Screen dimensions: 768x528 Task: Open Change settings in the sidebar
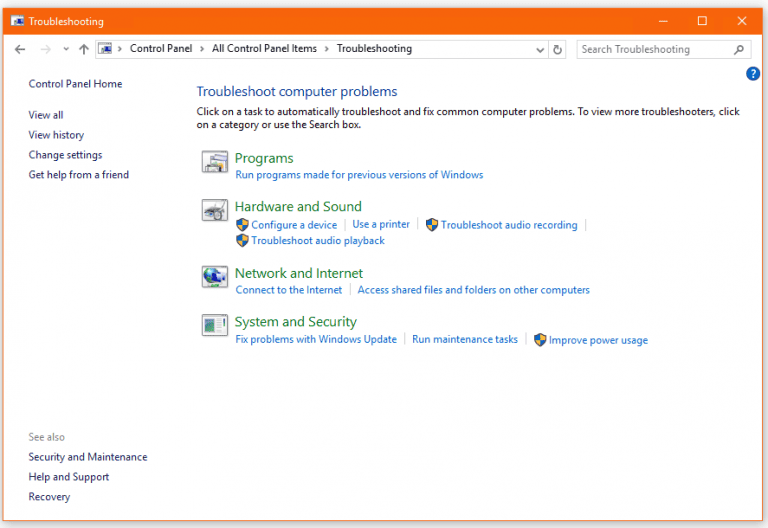[x=65, y=155]
